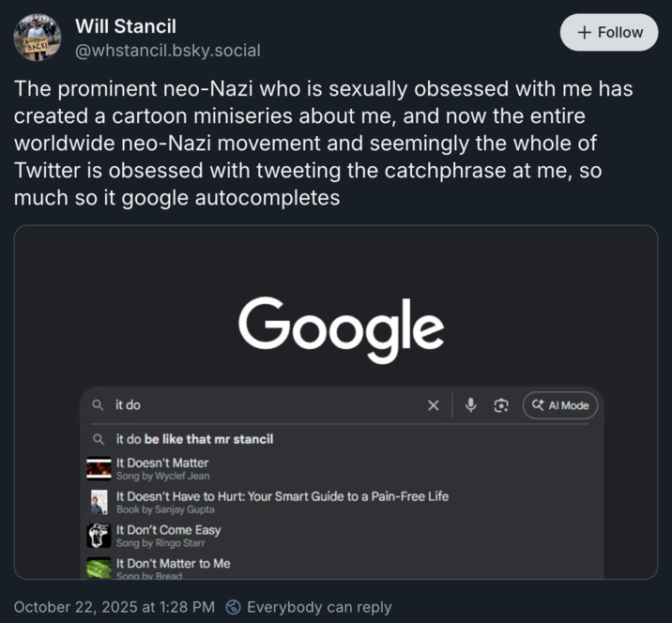Click the 'Everybody can reply' setting
This screenshot has width=672, height=623.
pyautogui.click(x=309, y=607)
